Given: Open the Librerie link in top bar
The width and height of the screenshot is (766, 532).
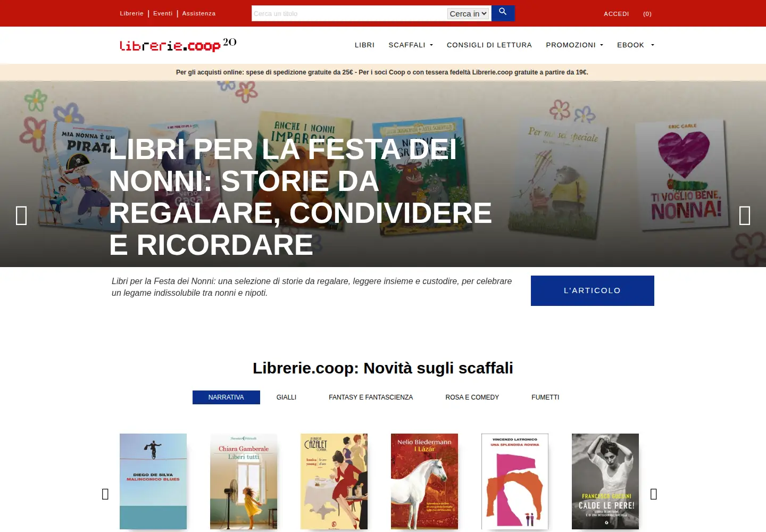Looking at the screenshot, I should coord(131,13).
